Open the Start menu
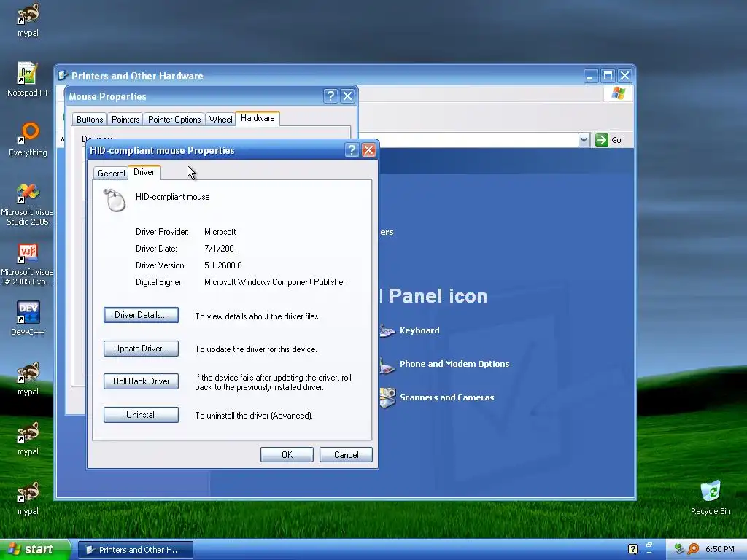This screenshot has height=560, width=747. tap(35, 549)
